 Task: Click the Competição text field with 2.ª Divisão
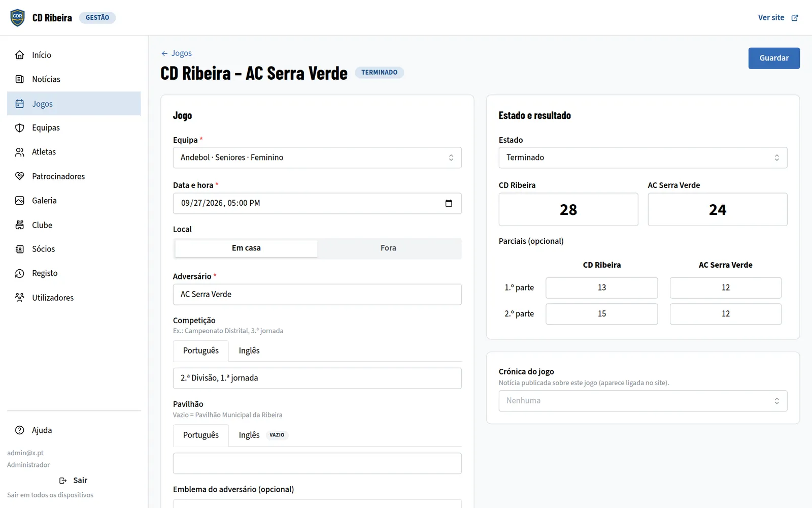(317, 378)
